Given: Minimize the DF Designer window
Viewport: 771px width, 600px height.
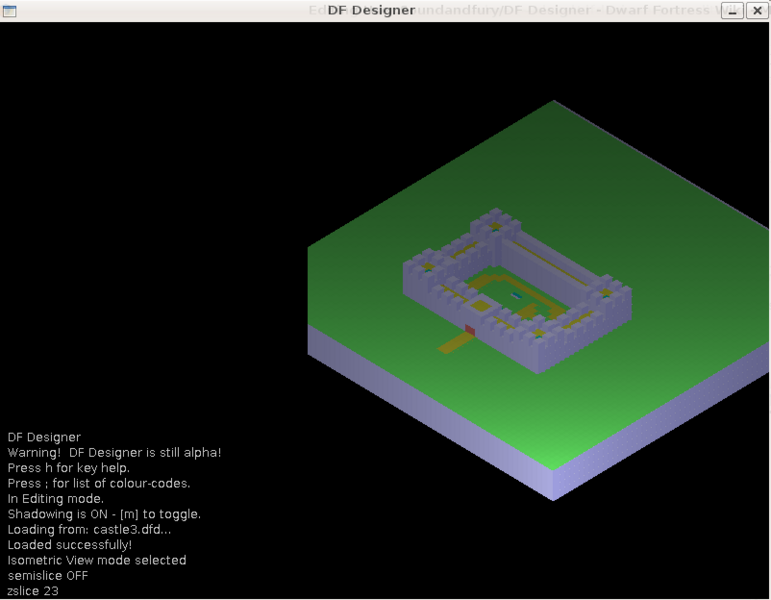Looking at the screenshot, I should pyautogui.click(x=732, y=10).
